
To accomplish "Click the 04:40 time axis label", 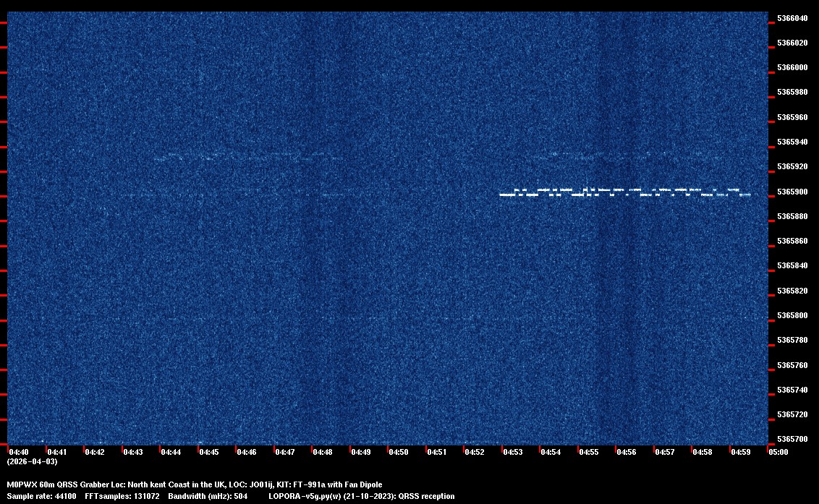I will (x=19, y=452).
